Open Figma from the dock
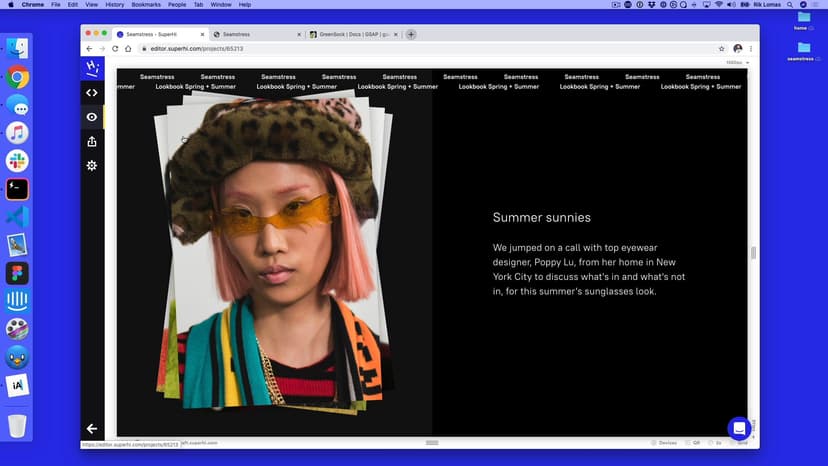Image resolution: width=828 pixels, height=466 pixels. [17, 273]
